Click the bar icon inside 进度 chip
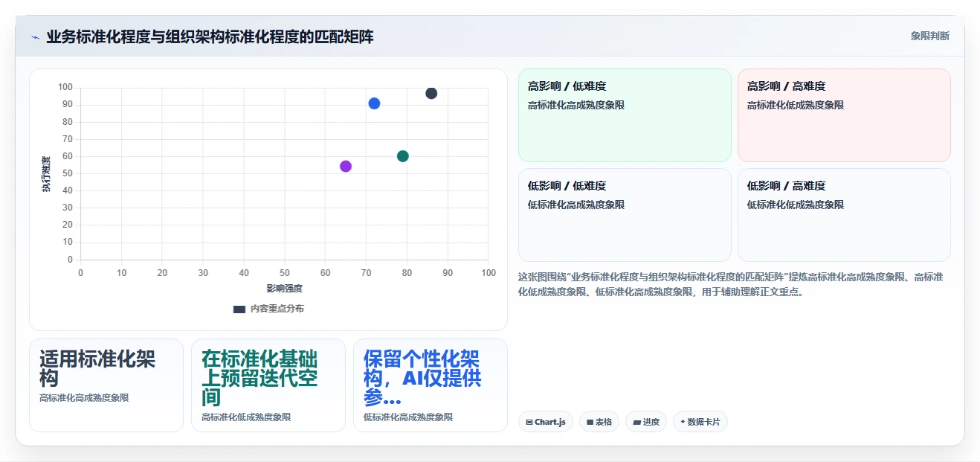Image resolution: width=980 pixels, height=462 pixels. [x=636, y=422]
